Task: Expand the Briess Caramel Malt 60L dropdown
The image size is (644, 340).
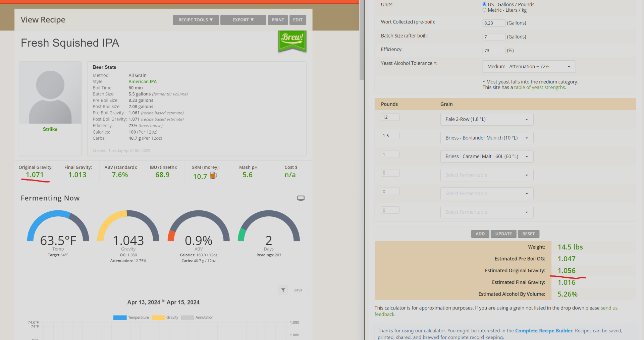Action: click(x=486, y=156)
